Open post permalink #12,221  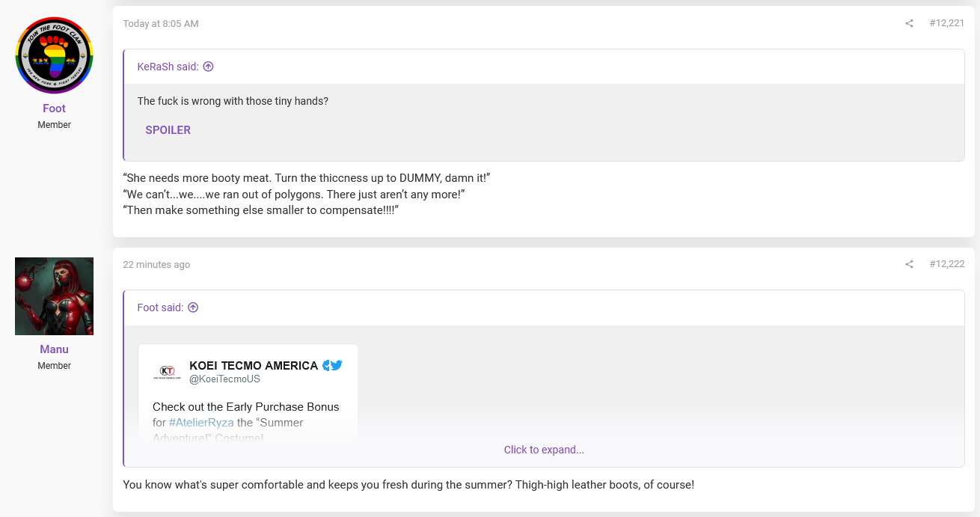pyautogui.click(x=946, y=23)
